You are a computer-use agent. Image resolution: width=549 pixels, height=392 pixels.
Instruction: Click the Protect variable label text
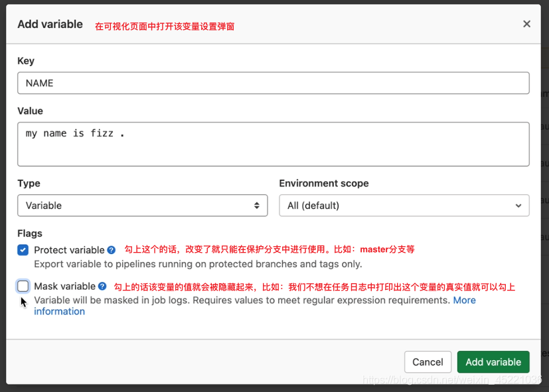(x=69, y=250)
